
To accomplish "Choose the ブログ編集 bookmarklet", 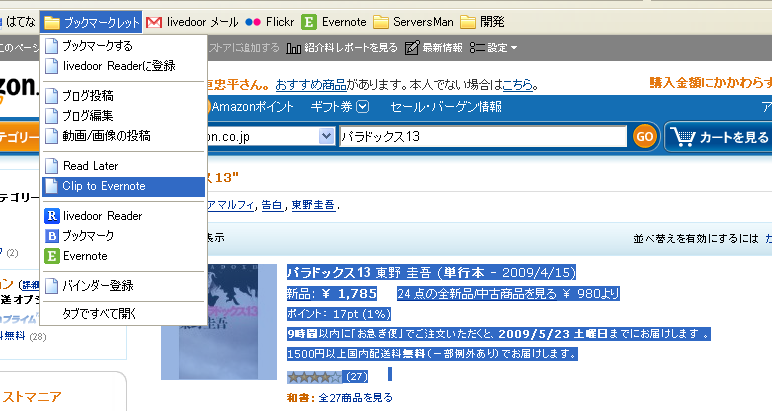I will [x=123, y=116].
